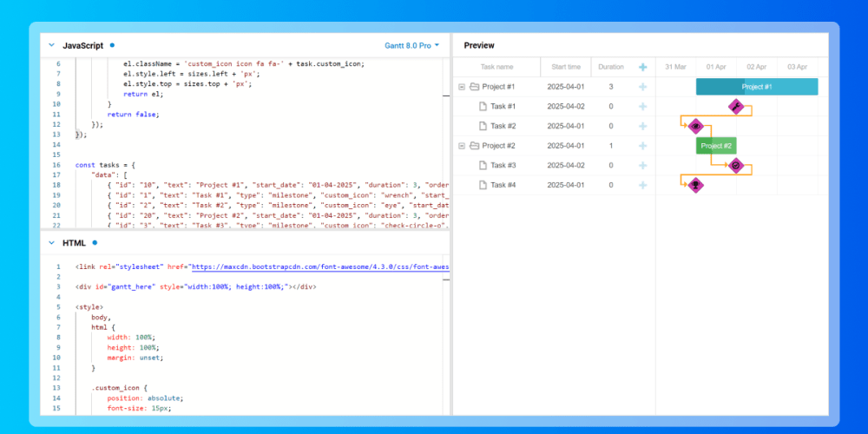
Task: Open the Gantt 8.0 Pro version dropdown
Action: click(411, 45)
